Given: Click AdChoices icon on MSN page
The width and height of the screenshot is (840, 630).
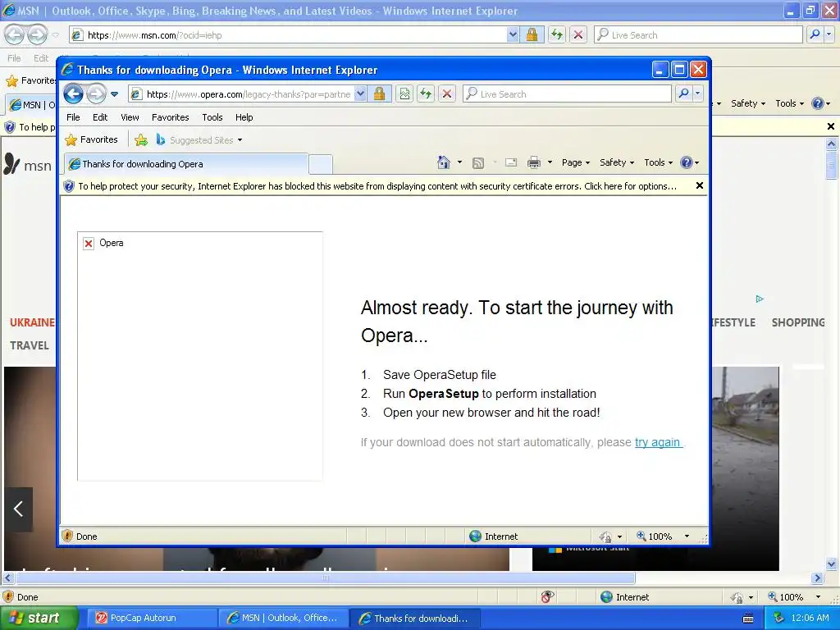Looking at the screenshot, I should tap(760, 299).
